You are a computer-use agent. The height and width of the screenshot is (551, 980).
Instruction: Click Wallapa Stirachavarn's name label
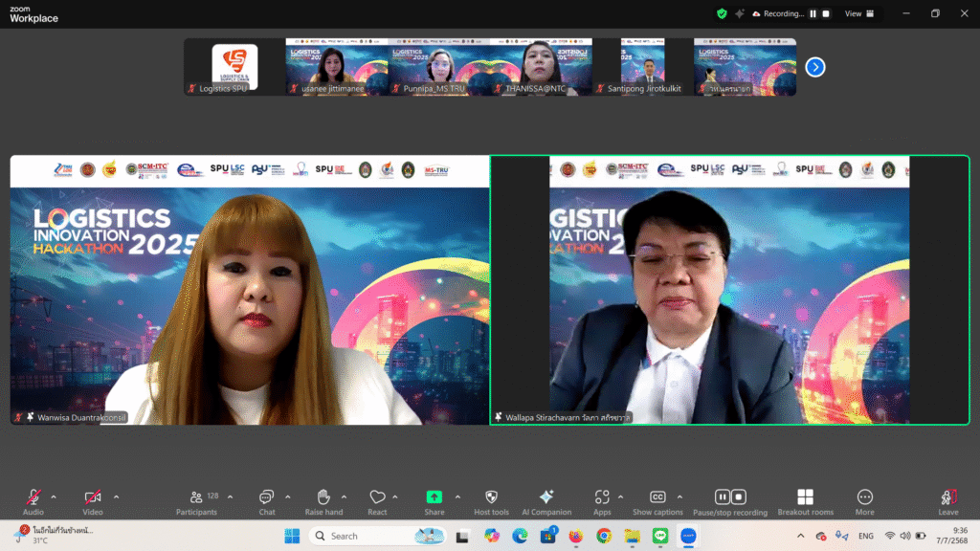click(568, 417)
